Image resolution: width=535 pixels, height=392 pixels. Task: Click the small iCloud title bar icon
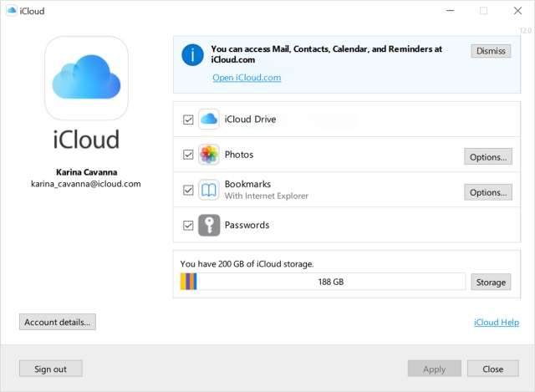tap(10, 11)
